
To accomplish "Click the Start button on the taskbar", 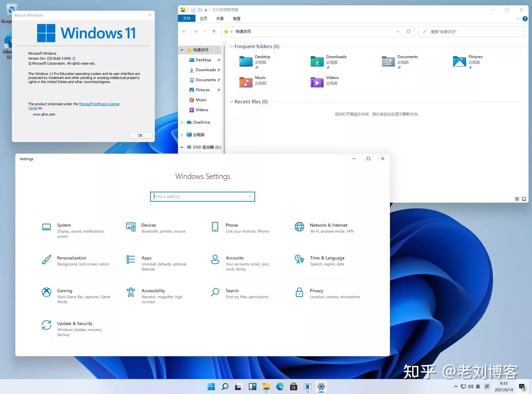I will tap(211, 387).
